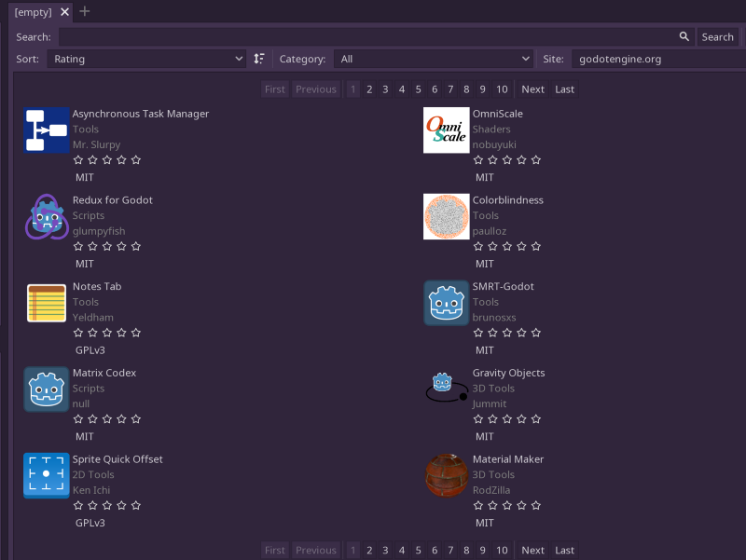
Task: Click Last in the top pagination
Action: click(565, 89)
